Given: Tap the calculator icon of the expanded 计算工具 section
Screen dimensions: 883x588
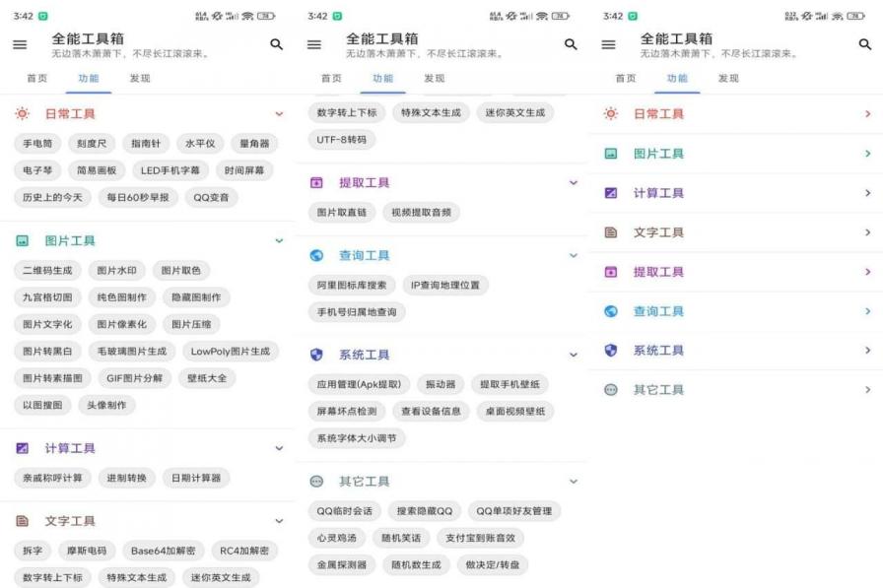Looking at the screenshot, I should click(22, 448).
